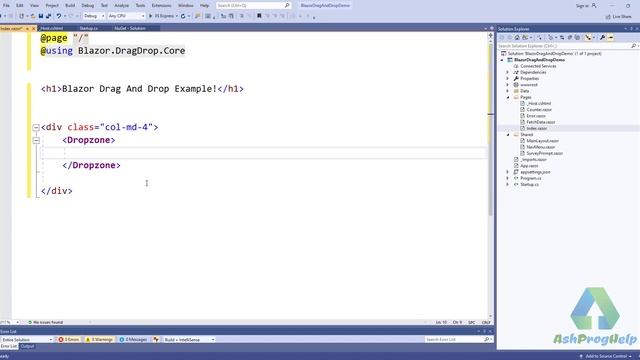Toggle Track Active Item highlighted icon
The width and height of the screenshot is (640, 360).
pos(588,38)
